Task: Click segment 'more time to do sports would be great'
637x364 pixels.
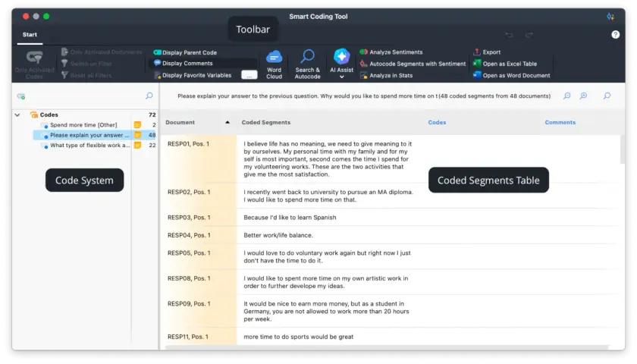Action: [298, 337]
